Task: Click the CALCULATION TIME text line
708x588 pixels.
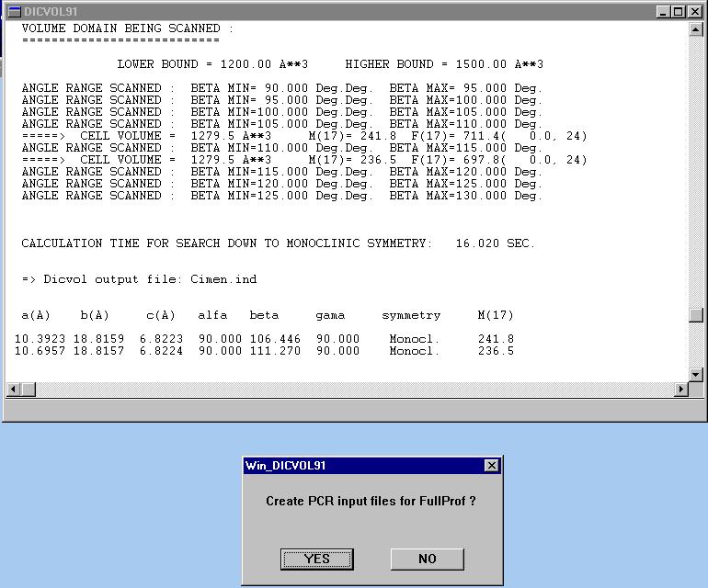Action: [x=278, y=243]
